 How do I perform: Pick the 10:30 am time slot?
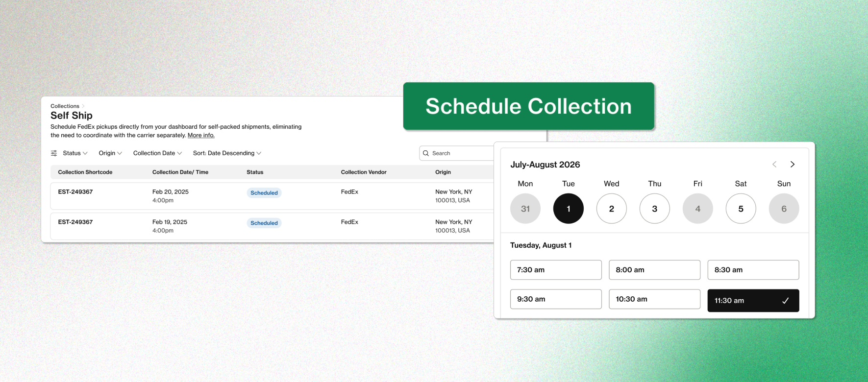(654, 299)
